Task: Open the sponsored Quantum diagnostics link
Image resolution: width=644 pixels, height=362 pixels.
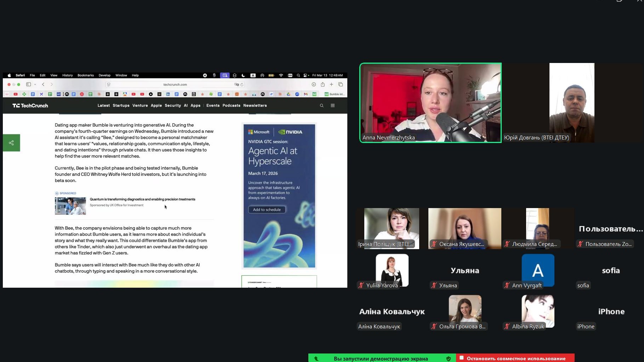Action: click(142, 199)
